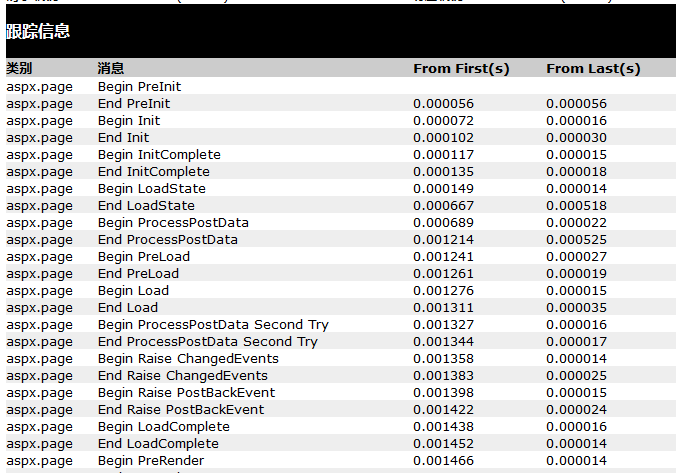680x473 pixels.
Task: Select End Raise PostBackEvent message
Action: pos(181,409)
